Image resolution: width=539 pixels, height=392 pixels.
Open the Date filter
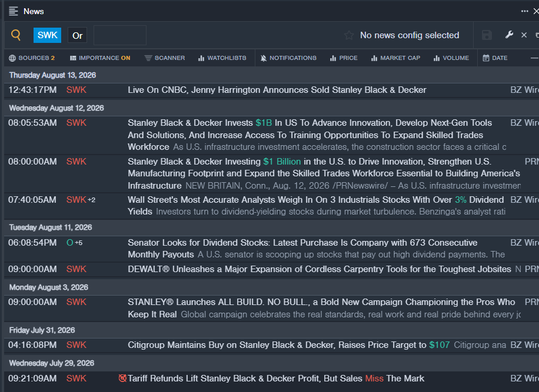pos(495,58)
